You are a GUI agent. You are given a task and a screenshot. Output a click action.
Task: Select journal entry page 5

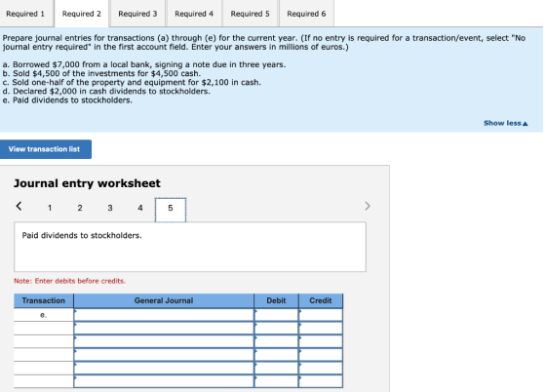coord(171,209)
